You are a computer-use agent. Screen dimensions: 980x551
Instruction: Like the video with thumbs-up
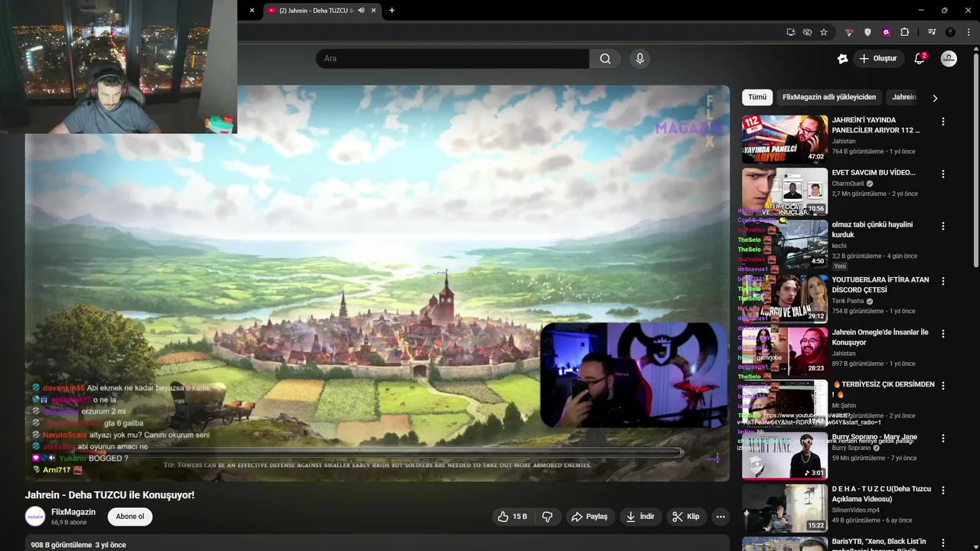512,517
